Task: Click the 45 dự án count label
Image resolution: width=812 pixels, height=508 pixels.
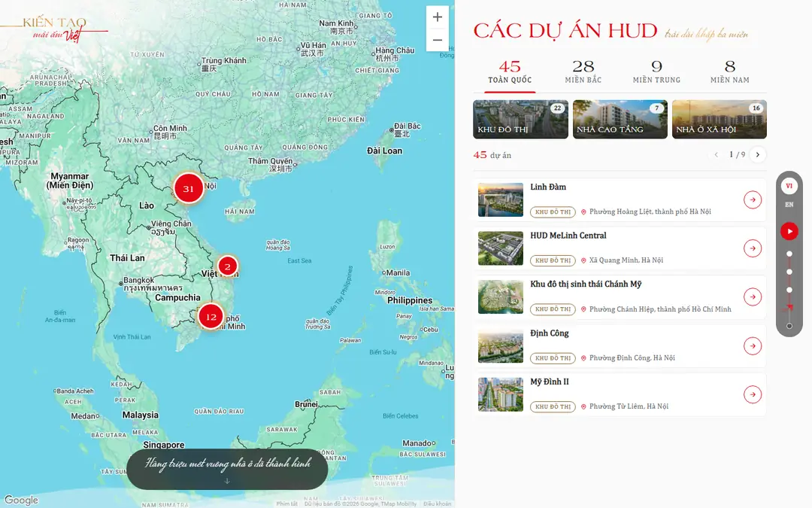Action: tap(492, 155)
